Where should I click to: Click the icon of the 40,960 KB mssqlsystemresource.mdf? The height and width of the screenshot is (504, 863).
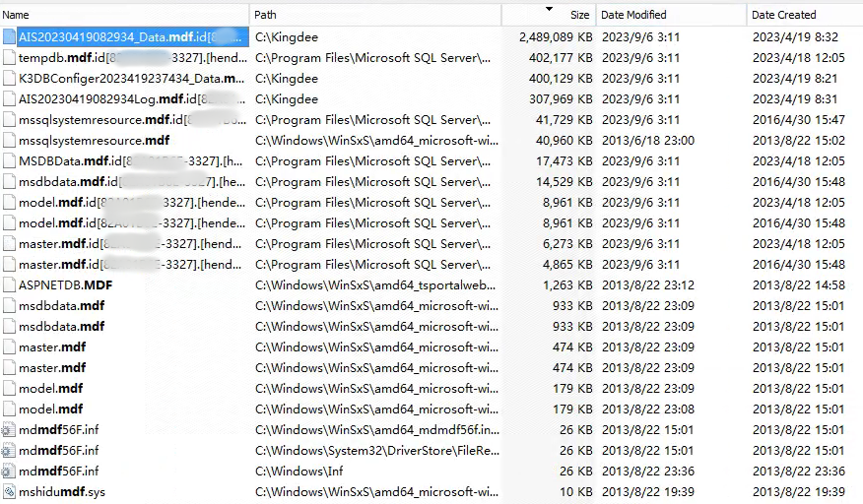pos(9,141)
